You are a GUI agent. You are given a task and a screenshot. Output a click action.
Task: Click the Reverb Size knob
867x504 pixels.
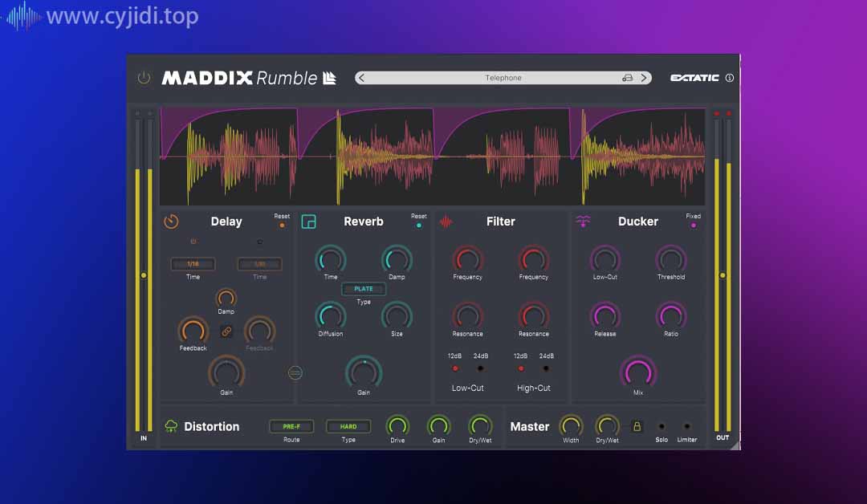(x=397, y=316)
